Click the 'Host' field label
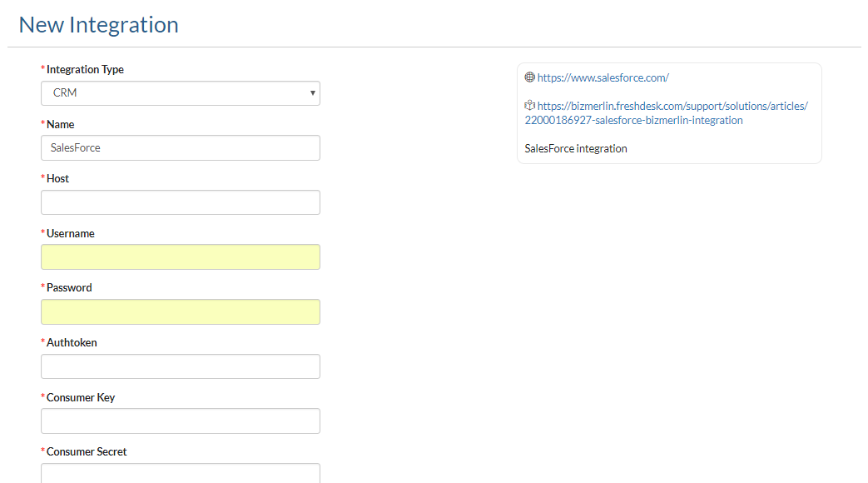This screenshot has height=483, width=868. point(57,178)
